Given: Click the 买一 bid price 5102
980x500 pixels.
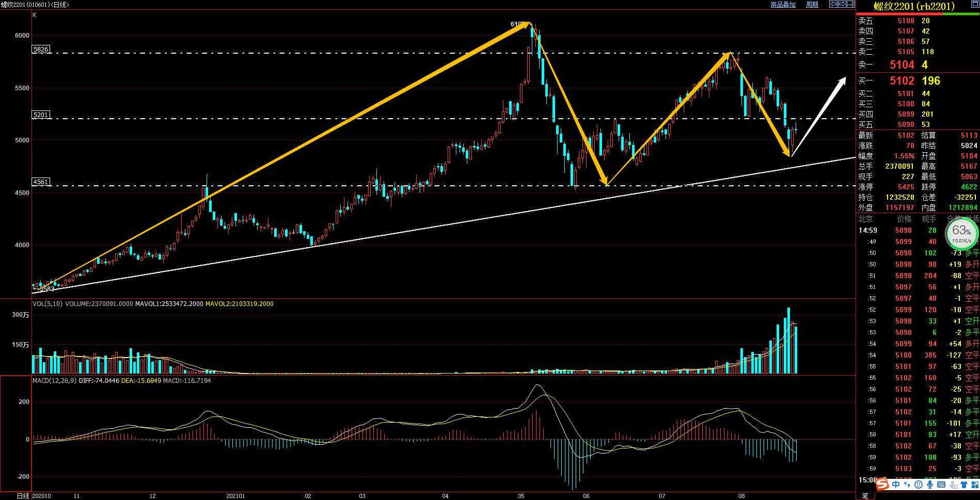Looking at the screenshot, I should [902, 81].
